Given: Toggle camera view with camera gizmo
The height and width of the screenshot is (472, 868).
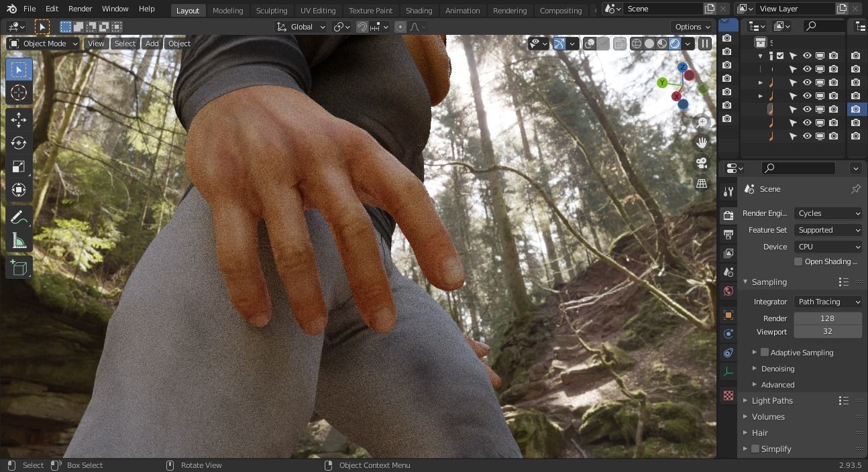Looking at the screenshot, I should [702, 163].
